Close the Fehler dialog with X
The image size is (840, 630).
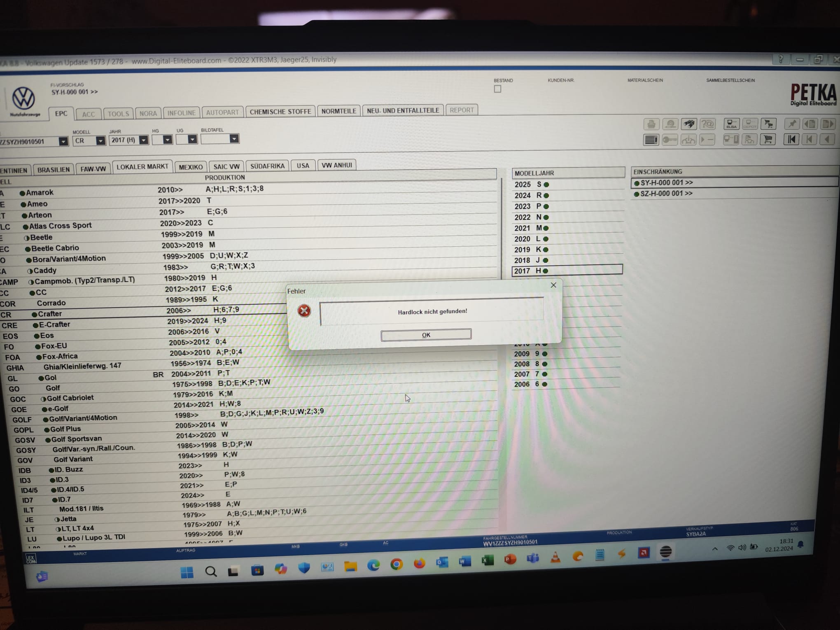(x=553, y=285)
